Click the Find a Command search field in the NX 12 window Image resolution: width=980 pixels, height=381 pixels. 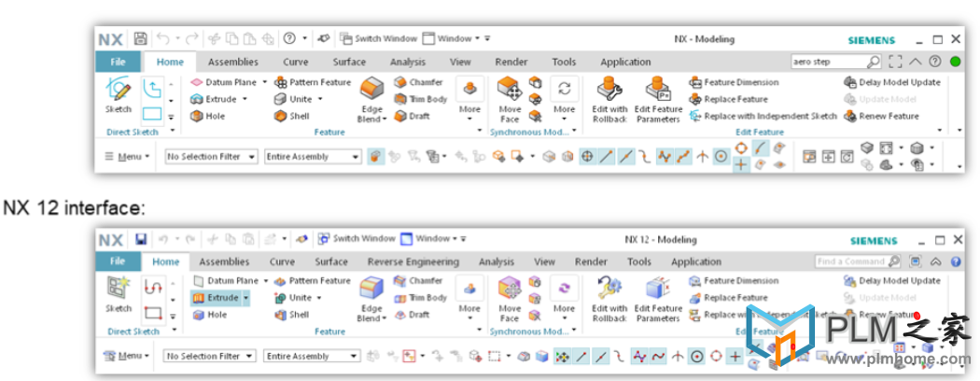858,261
